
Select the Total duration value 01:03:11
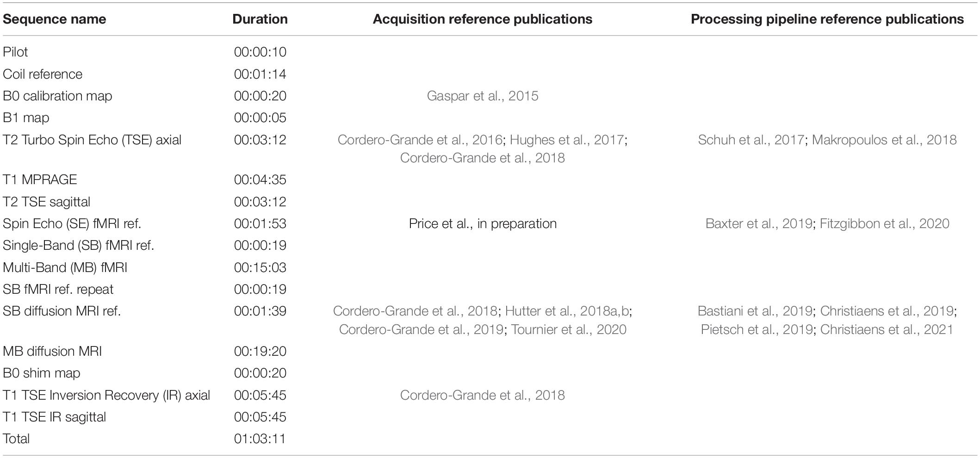260,439
